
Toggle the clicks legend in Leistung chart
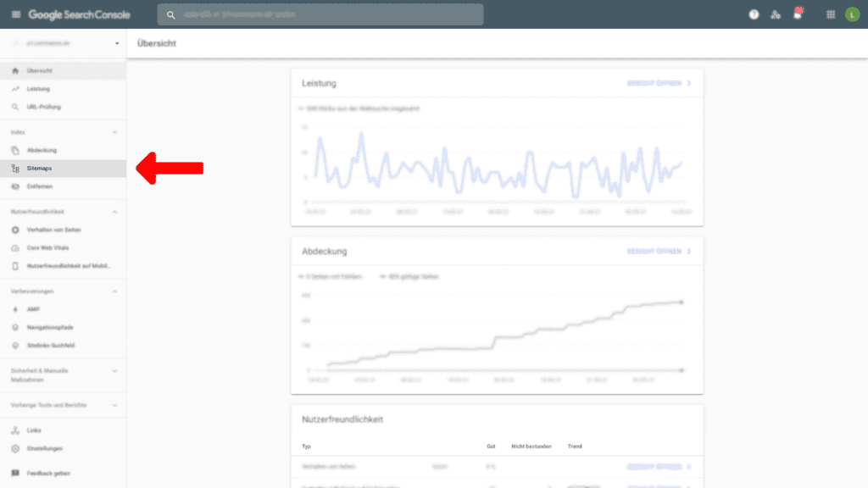click(x=359, y=109)
